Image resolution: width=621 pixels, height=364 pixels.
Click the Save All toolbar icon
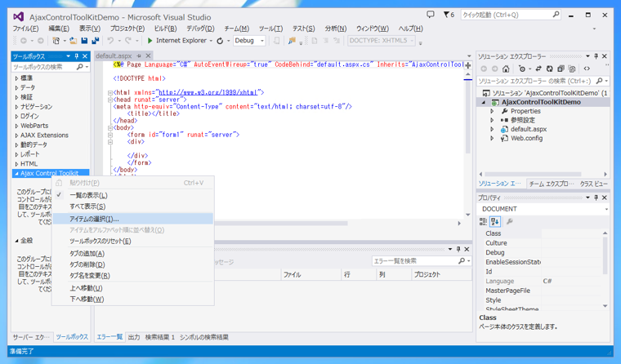[x=95, y=40]
